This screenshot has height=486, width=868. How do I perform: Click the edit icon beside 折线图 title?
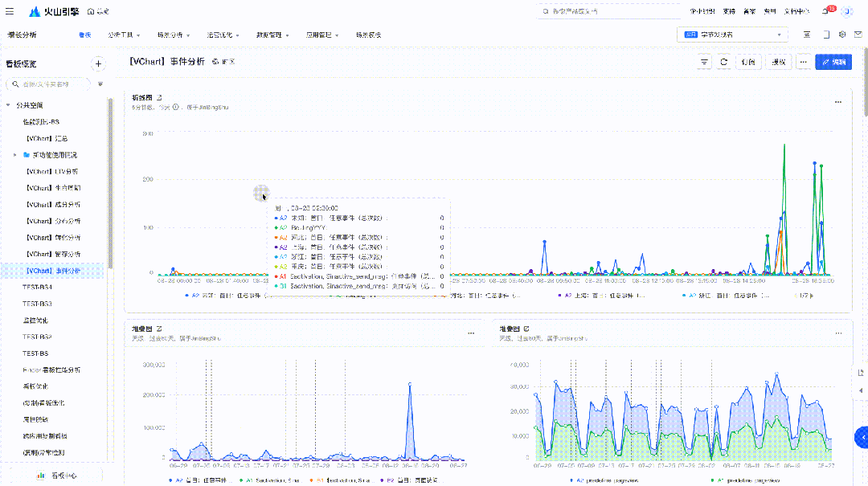pos(159,97)
